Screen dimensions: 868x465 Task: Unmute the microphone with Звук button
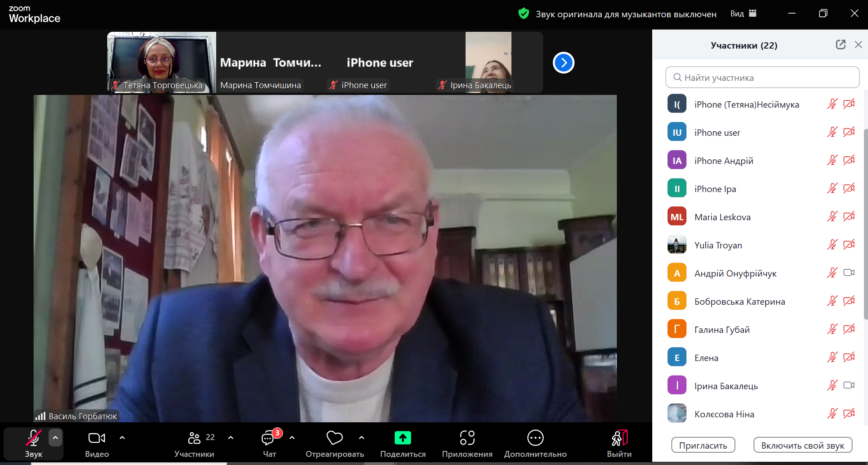pyautogui.click(x=33, y=438)
